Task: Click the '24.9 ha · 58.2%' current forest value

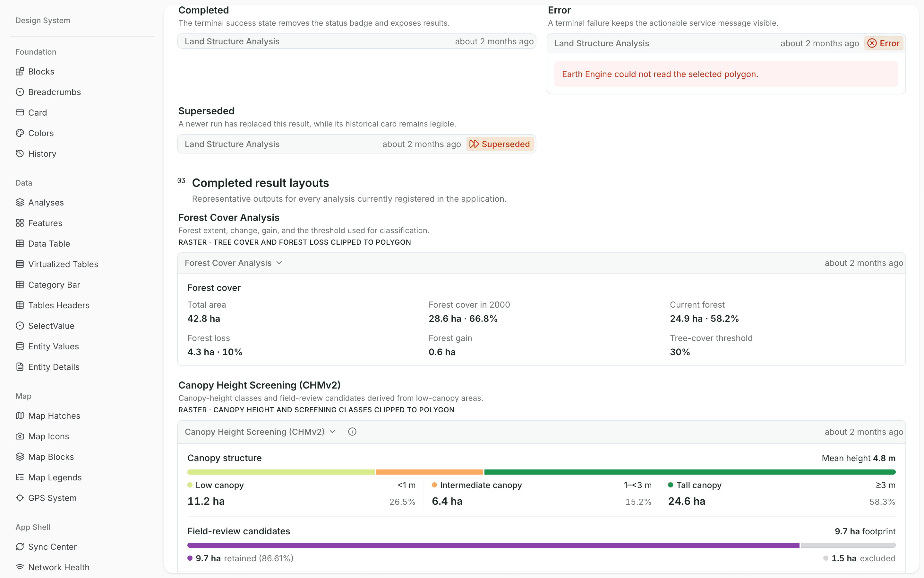Action: click(x=704, y=319)
